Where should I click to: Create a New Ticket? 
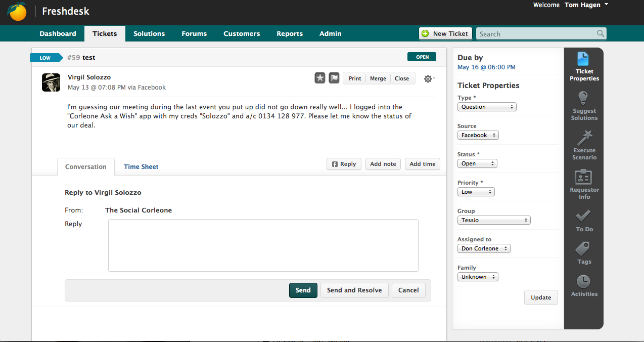[445, 33]
